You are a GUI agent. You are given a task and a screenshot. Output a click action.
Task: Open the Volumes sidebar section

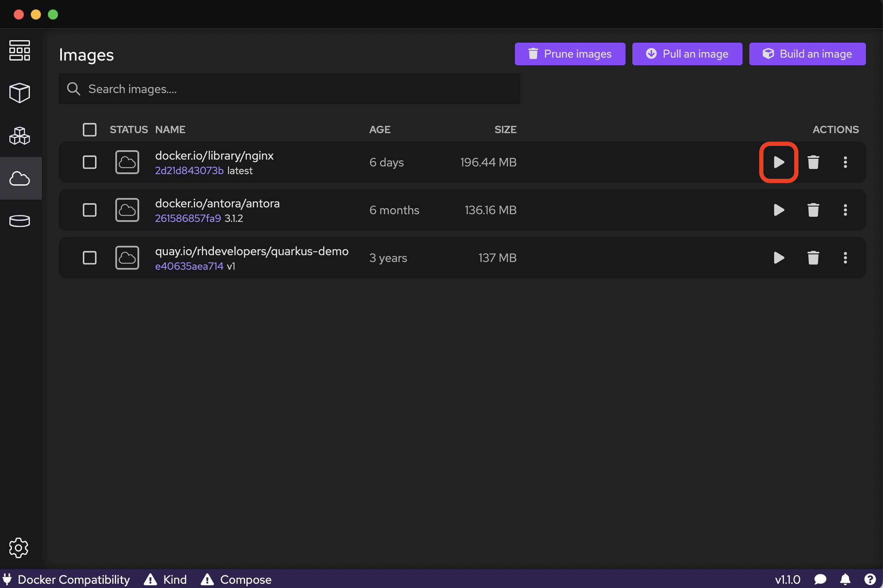click(x=20, y=221)
